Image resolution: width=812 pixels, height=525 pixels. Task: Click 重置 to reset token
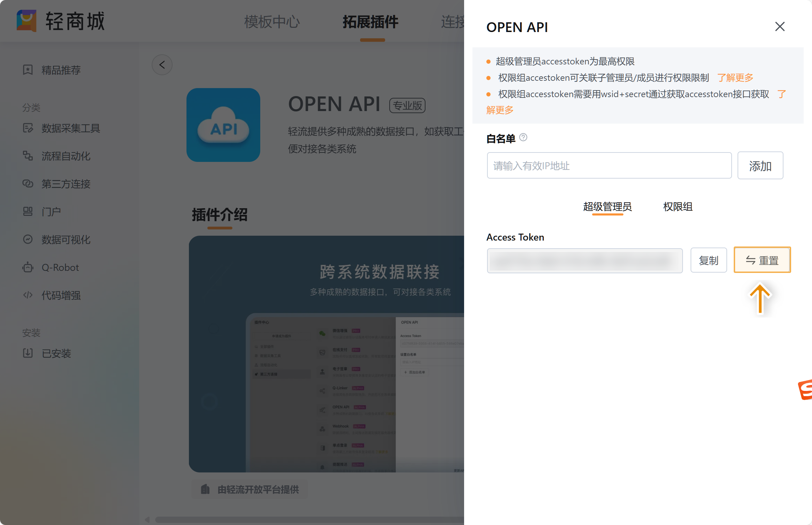pos(762,260)
